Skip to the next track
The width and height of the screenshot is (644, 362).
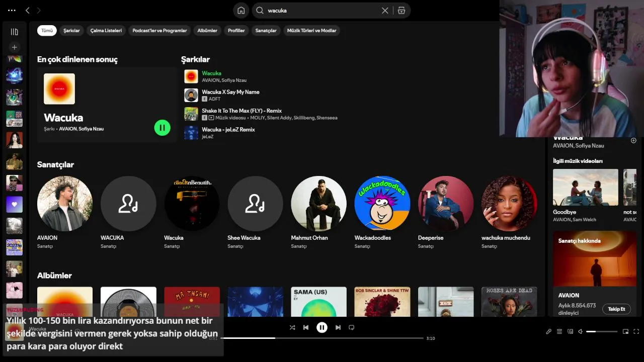pos(338,327)
